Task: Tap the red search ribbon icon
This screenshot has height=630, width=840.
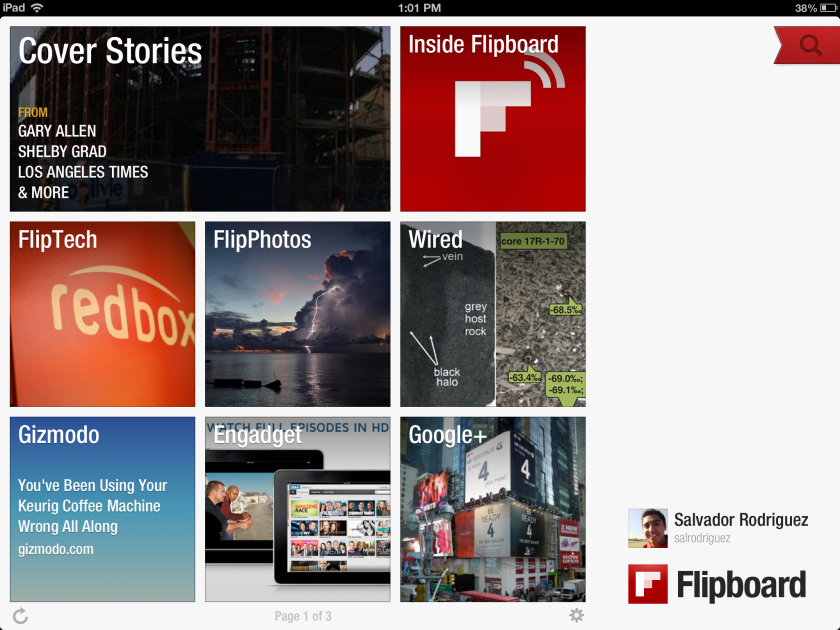Action: pos(808,46)
